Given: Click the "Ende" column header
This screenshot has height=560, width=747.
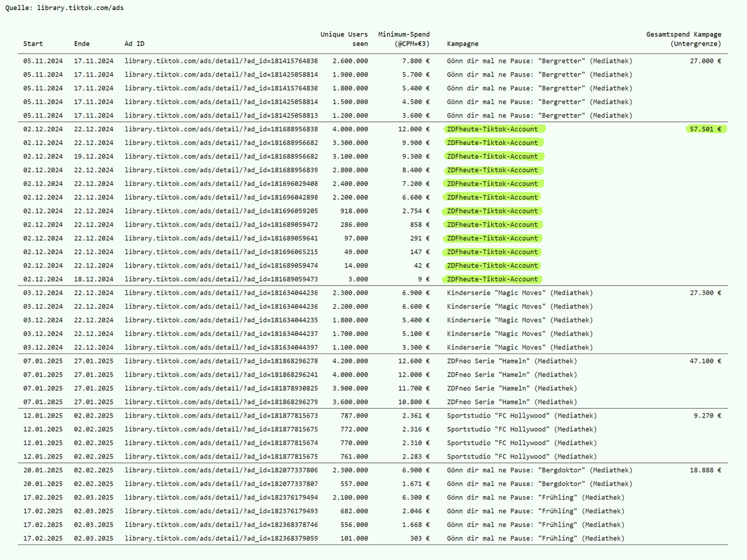Looking at the screenshot, I should (x=82, y=44).
